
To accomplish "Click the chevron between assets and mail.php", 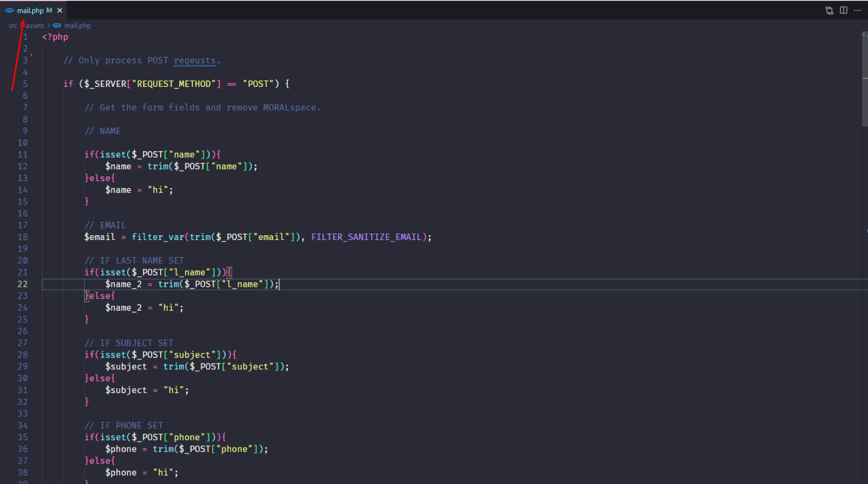I will click(x=48, y=26).
